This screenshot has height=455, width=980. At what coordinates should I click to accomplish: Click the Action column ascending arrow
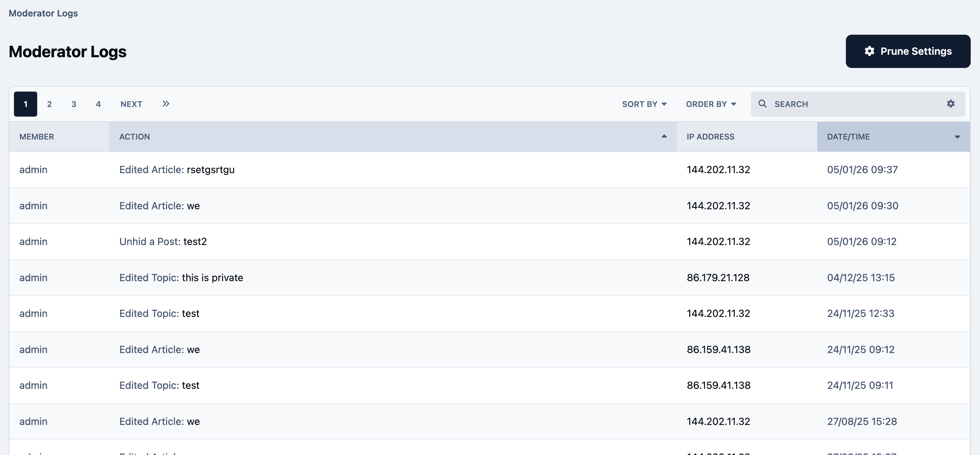pyautogui.click(x=664, y=136)
